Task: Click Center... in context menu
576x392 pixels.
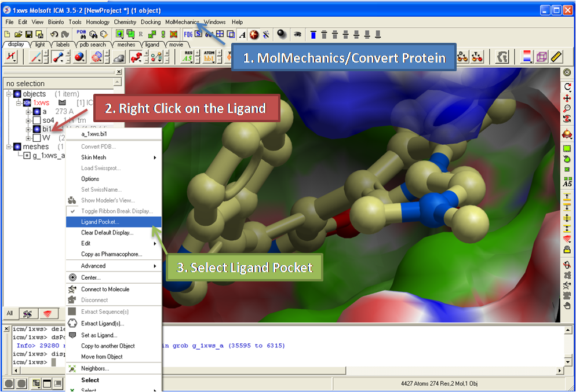Action: tap(114, 277)
